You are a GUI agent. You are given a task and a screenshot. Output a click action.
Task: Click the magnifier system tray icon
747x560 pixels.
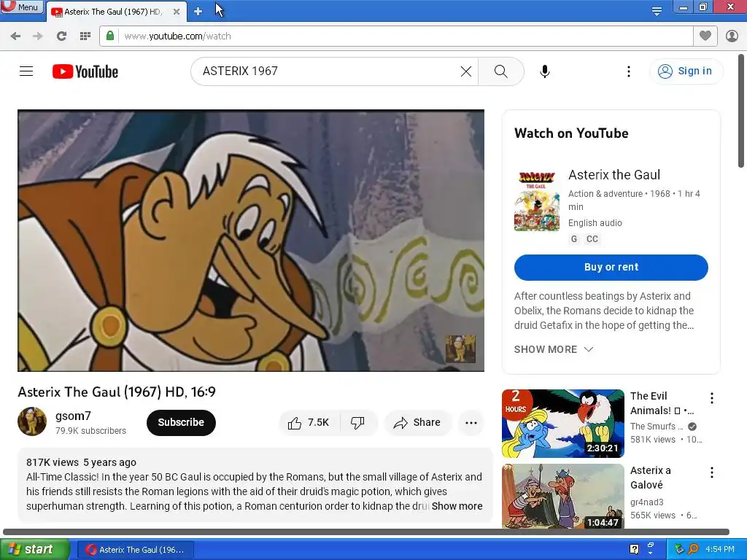pos(693,549)
